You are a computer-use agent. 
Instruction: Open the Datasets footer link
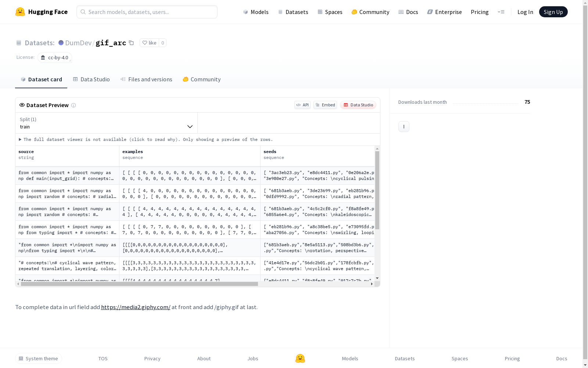(x=405, y=358)
